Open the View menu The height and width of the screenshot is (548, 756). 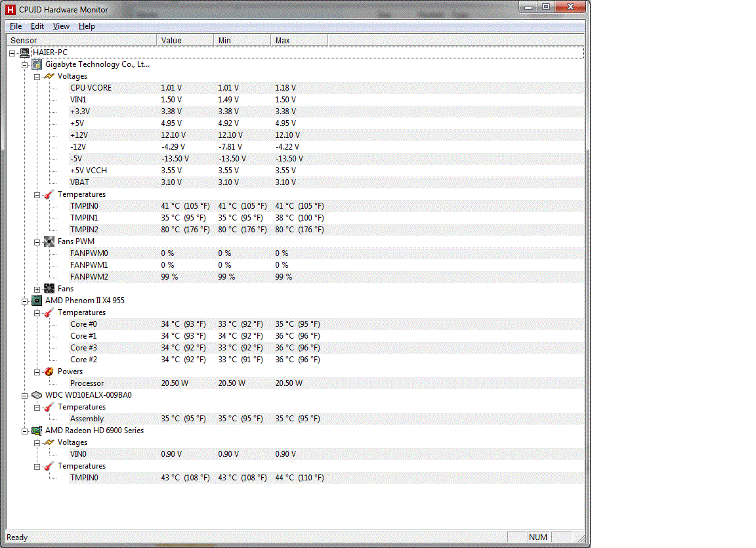point(61,26)
